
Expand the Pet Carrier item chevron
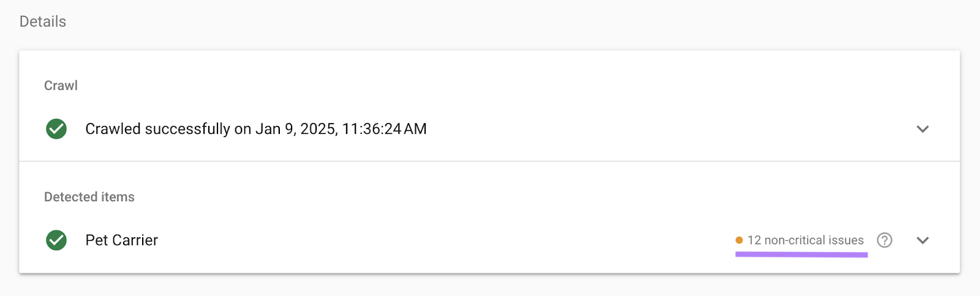point(922,240)
